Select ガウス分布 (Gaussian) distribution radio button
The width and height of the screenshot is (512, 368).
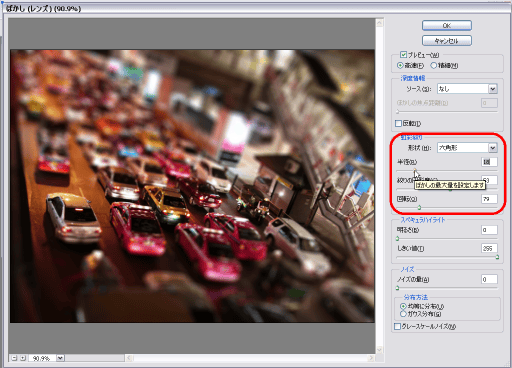click(x=403, y=314)
